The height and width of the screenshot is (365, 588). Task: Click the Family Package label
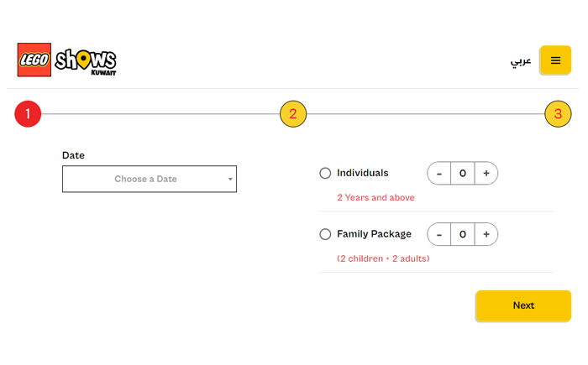coord(374,234)
